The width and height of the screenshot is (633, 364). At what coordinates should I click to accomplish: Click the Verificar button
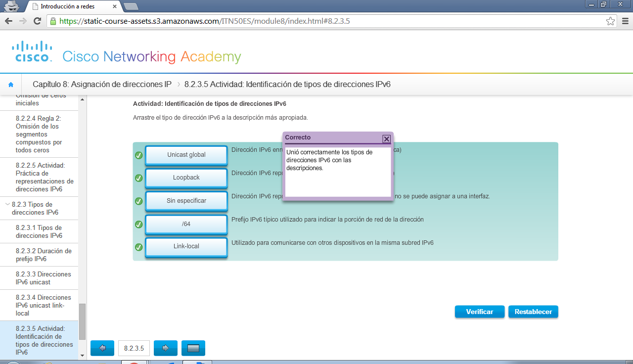[x=479, y=312]
